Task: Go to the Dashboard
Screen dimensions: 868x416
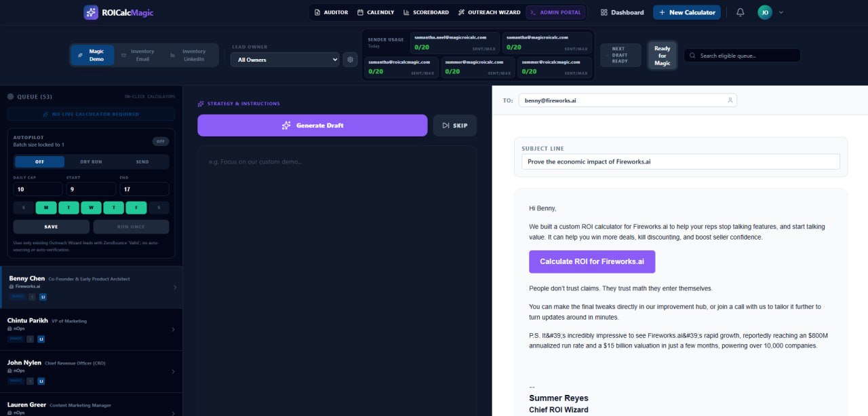Action: coord(623,12)
